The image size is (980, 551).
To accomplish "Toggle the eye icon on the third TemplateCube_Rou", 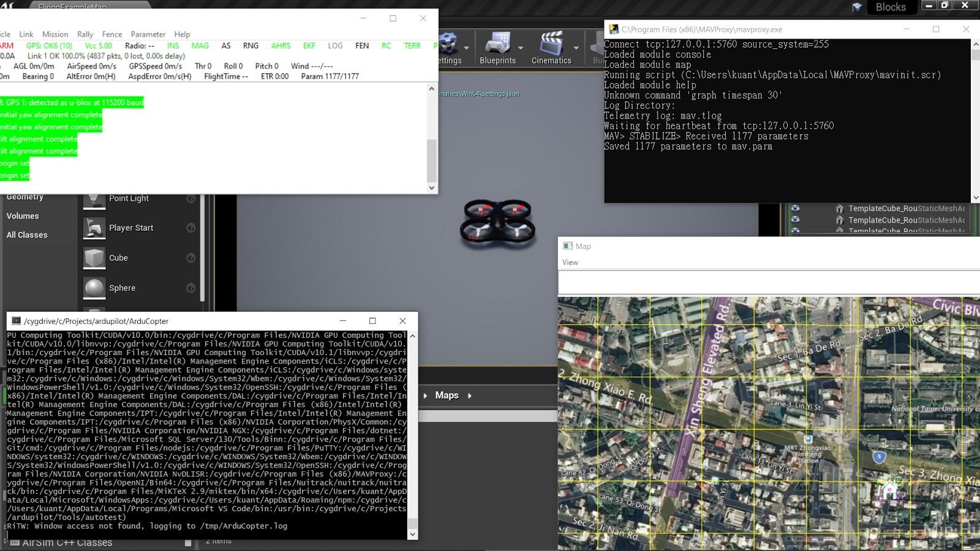I will point(796,231).
